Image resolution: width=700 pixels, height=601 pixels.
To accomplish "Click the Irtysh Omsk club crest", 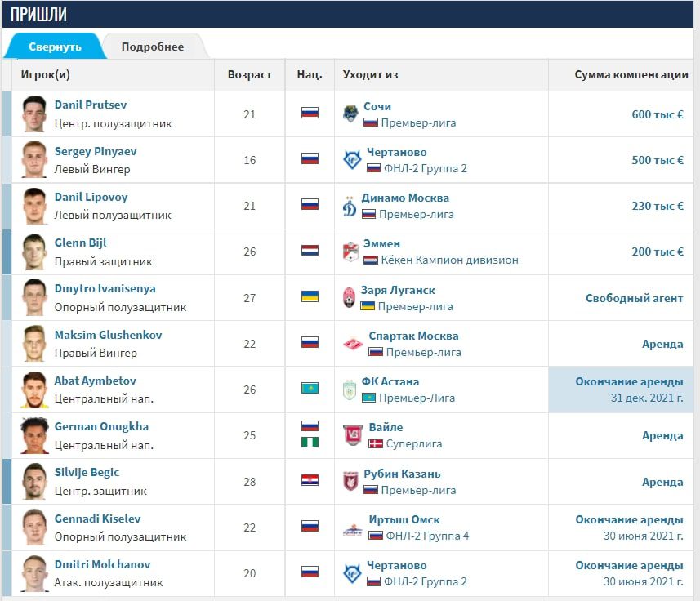I will point(353,530).
